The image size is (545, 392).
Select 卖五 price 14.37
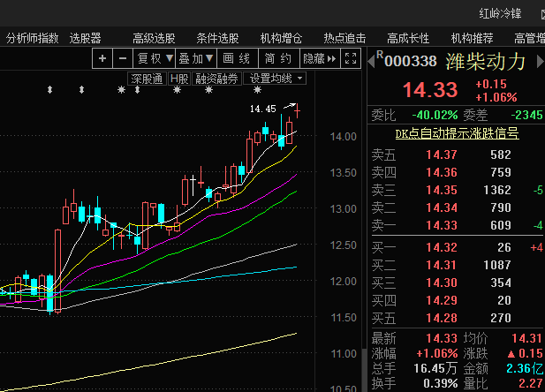click(442, 155)
